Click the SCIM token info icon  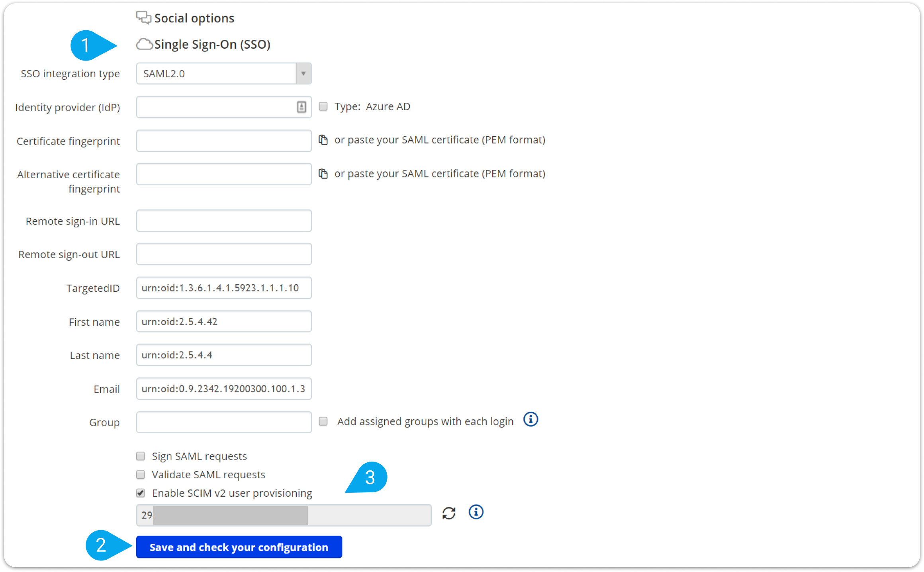476,512
